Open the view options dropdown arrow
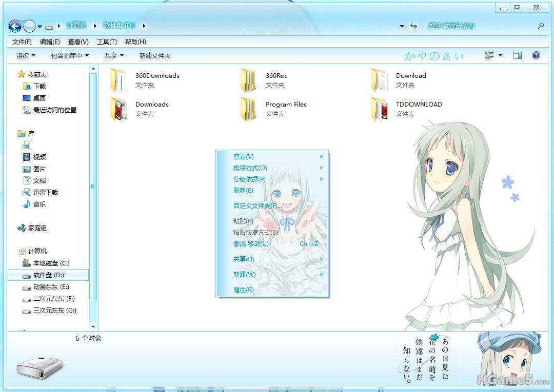 (x=500, y=55)
